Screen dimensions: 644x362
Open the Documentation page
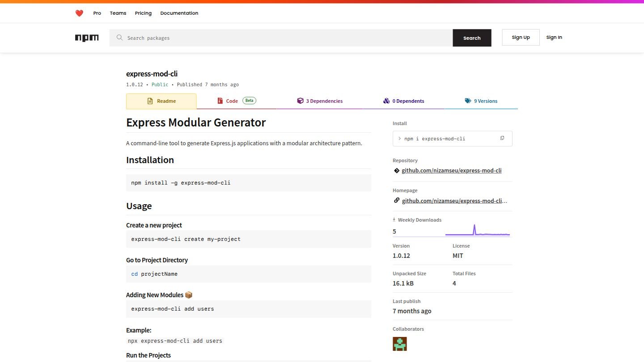tap(179, 13)
